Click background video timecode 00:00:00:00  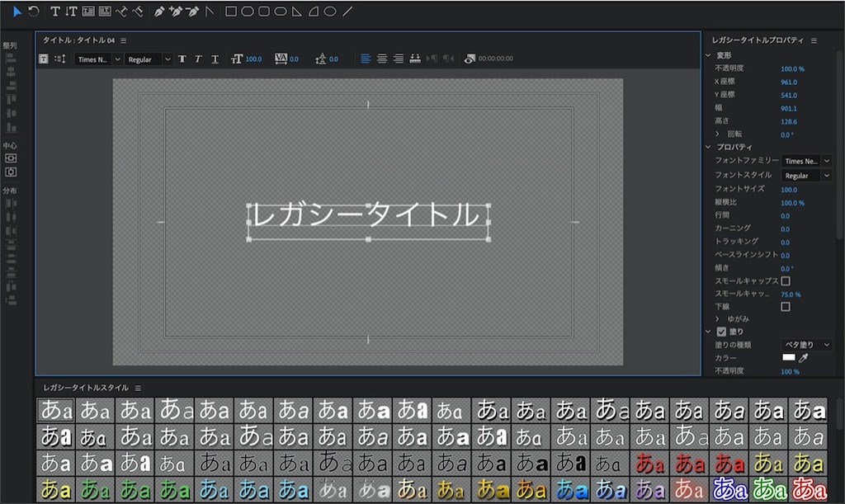point(496,59)
